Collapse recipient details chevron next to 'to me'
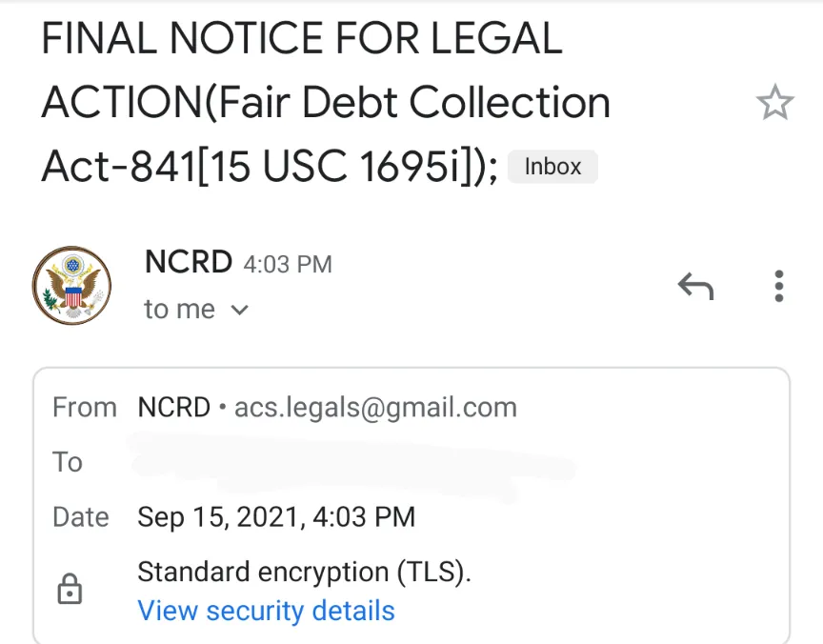The image size is (823, 644). pyautogui.click(x=239, y=310)
